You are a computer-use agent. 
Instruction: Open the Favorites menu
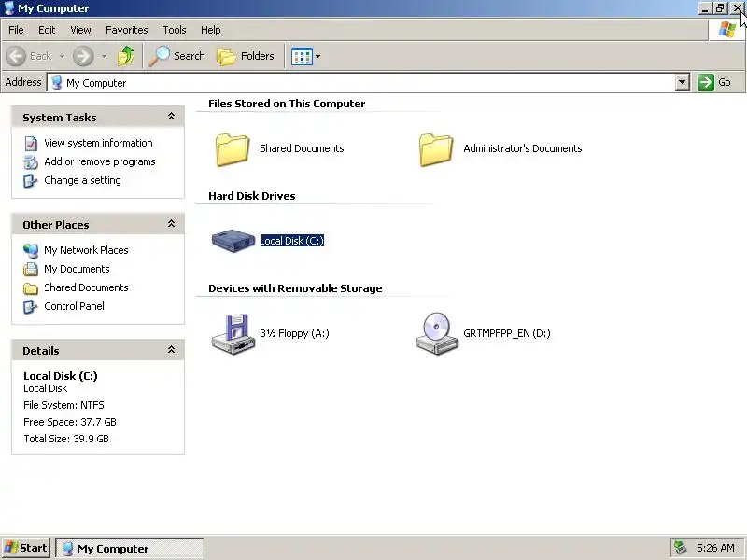point(127,30)
